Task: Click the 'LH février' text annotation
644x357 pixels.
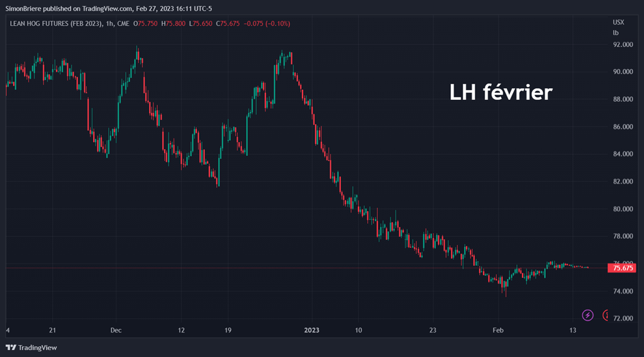Action: pos(501,93)
